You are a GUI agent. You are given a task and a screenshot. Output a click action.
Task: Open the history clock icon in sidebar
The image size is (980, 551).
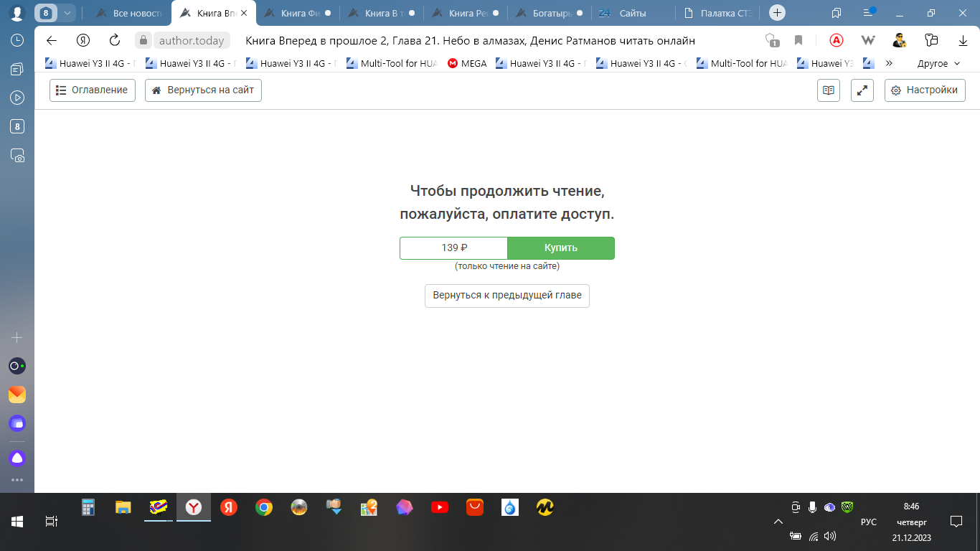point(17,41)
